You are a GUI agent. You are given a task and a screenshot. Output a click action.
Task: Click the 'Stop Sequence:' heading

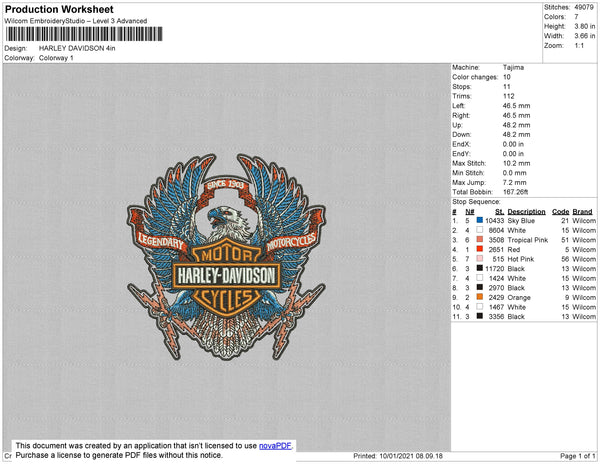(x=476, y=202)
